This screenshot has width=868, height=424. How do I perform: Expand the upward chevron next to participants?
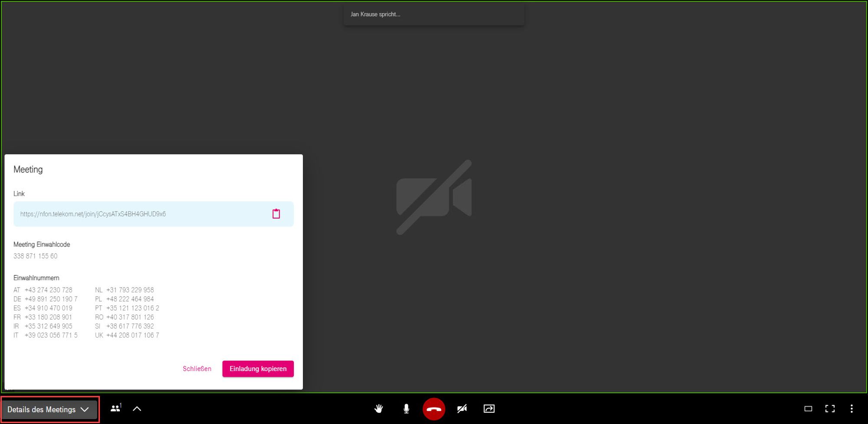137,409
